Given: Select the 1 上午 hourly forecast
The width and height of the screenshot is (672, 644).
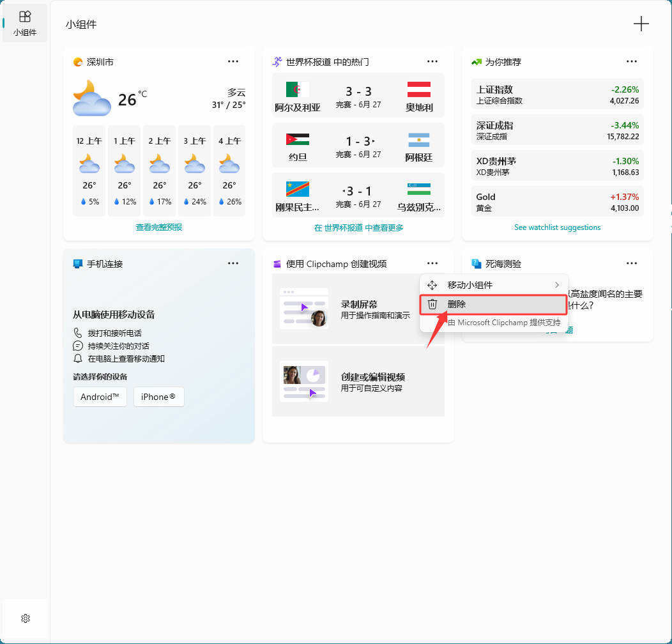Looking at the screenshot, I should 125,171.
